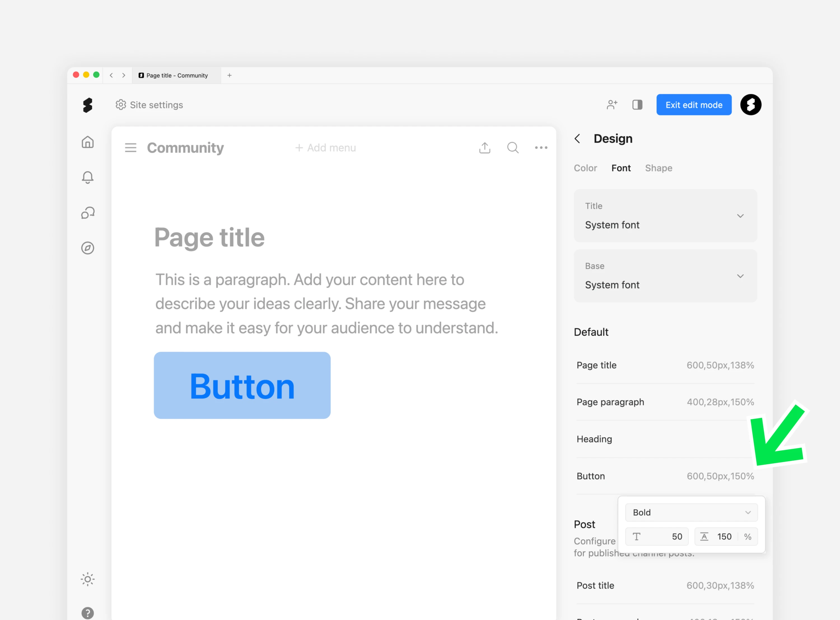Screen dimensions: 840x620
Task: Expand the Title System font dropdown
Action: (665, 216)
